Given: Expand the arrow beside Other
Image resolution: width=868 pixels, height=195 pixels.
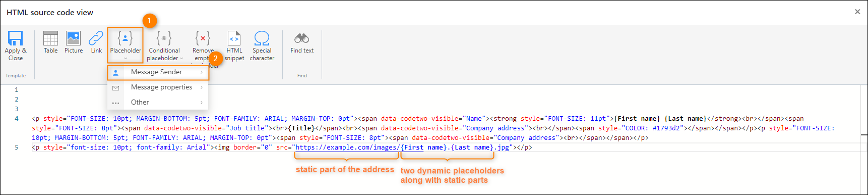Looking at the screenshot, I should point(202,103).
